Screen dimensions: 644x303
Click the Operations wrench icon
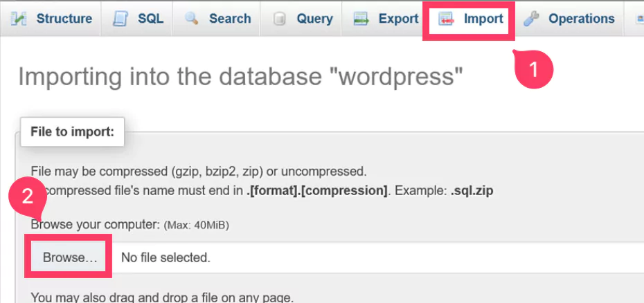click(x=531, y=19)
